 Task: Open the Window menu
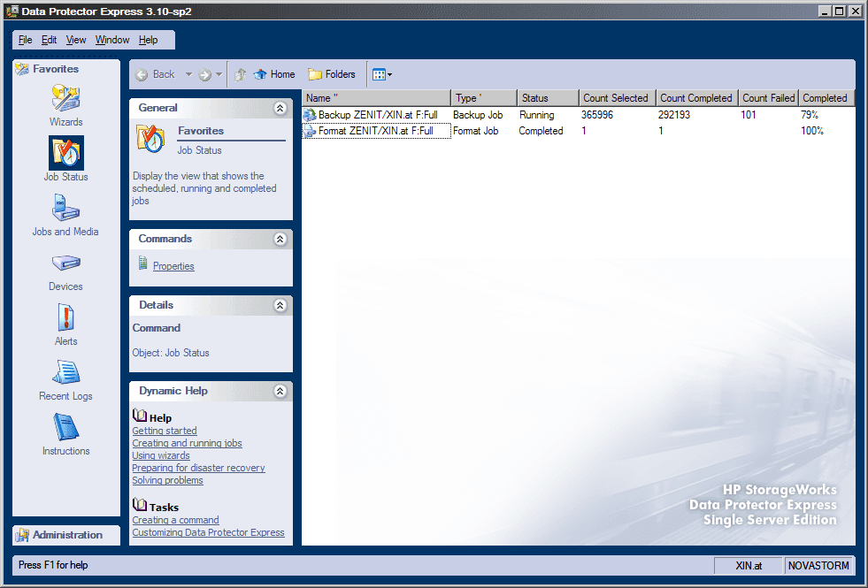pyautogui.click(x=112, y=40)
